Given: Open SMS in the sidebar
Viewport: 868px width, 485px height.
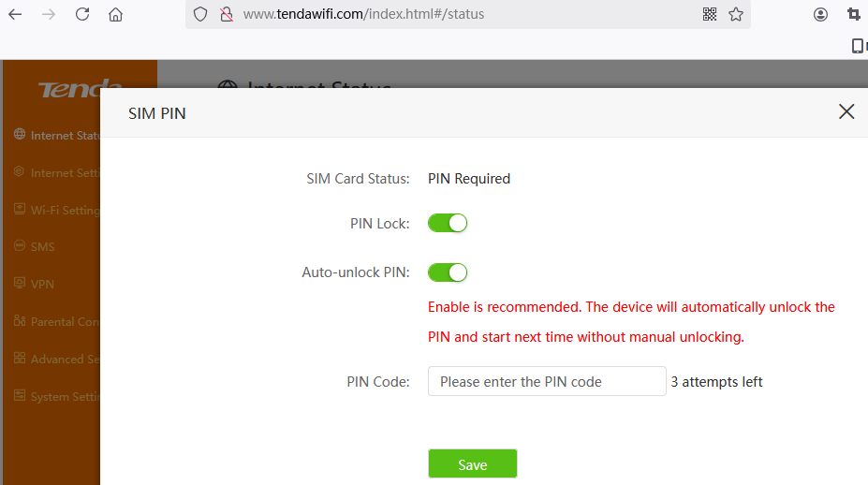Looking at the screenshot, I should [x=42, y=247].
